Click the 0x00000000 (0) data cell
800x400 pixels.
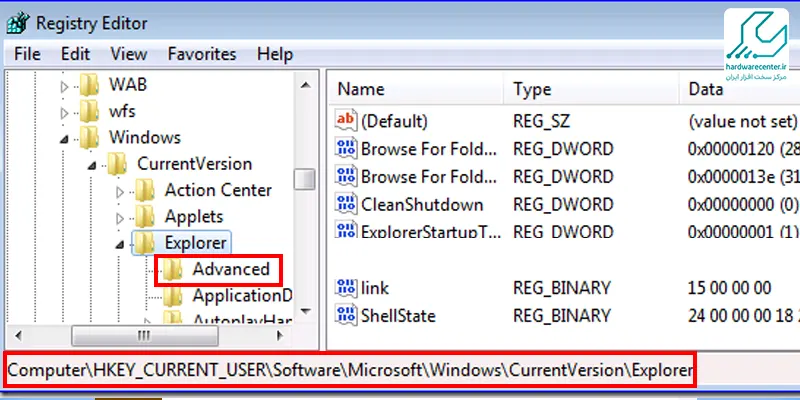(742, 205)
